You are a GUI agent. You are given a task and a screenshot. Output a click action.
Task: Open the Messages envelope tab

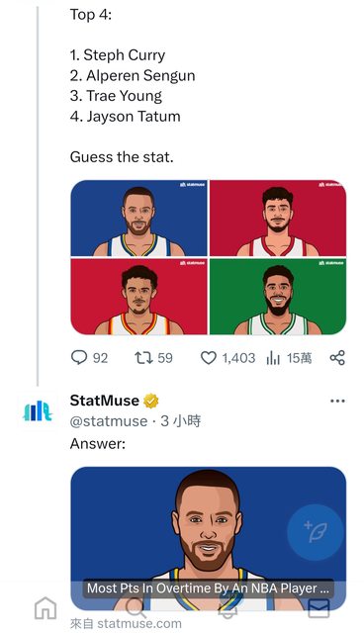coord(318,608)
